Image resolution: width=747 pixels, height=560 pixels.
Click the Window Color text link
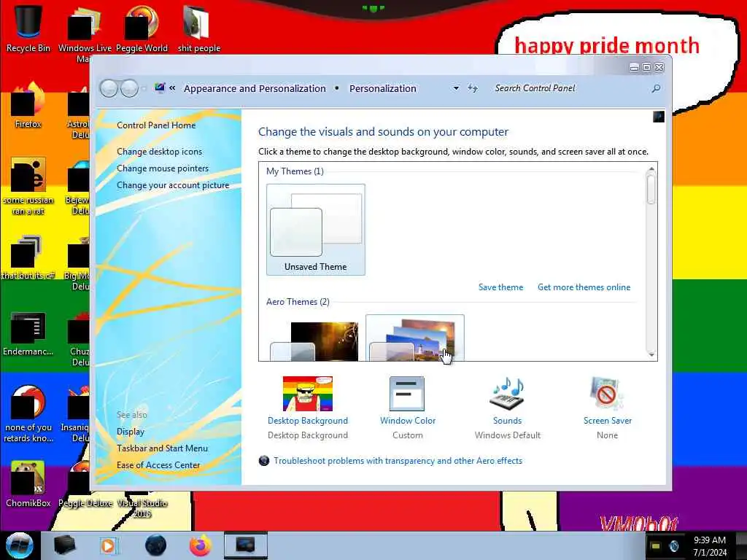[x=408, y=421]
